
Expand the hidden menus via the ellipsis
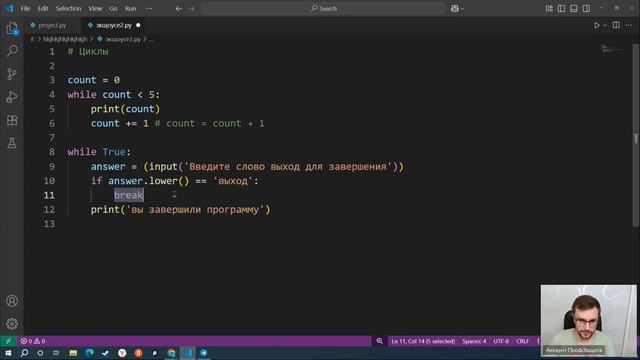(x=149, y=9)
